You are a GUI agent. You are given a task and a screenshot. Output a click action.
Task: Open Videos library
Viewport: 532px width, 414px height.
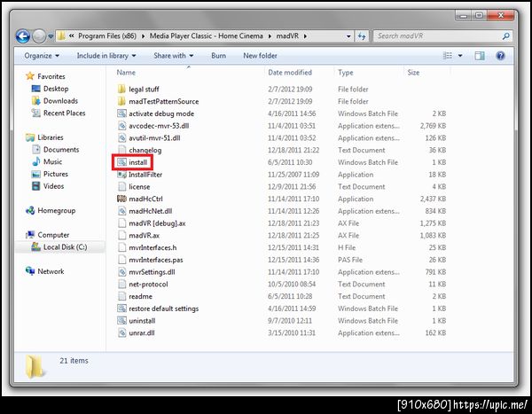tap(48, 186)
